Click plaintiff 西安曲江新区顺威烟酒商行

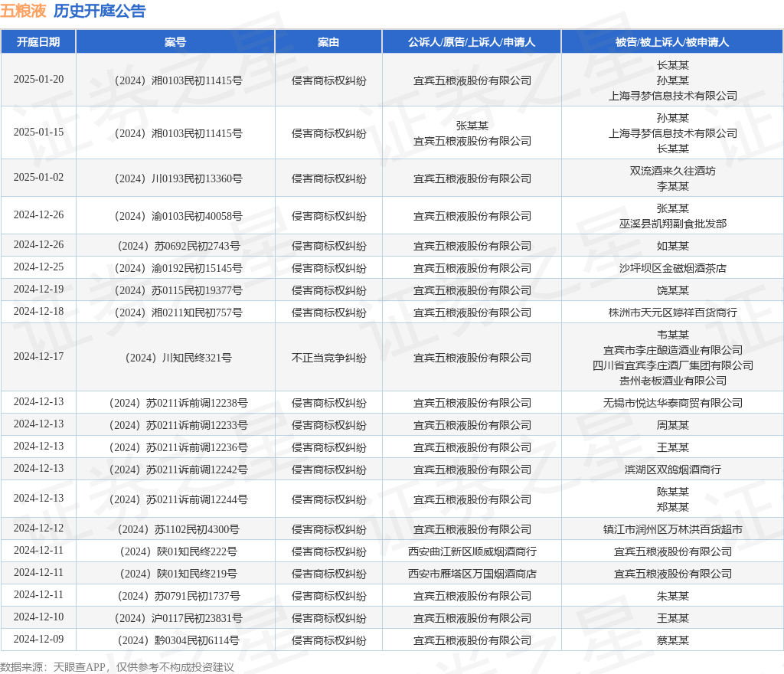tap(472, 551)
